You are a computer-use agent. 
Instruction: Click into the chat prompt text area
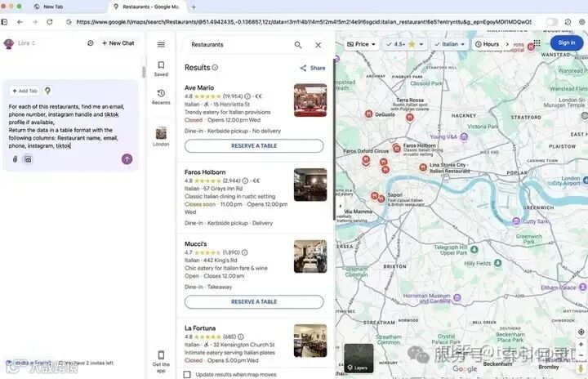coord(65,126)
